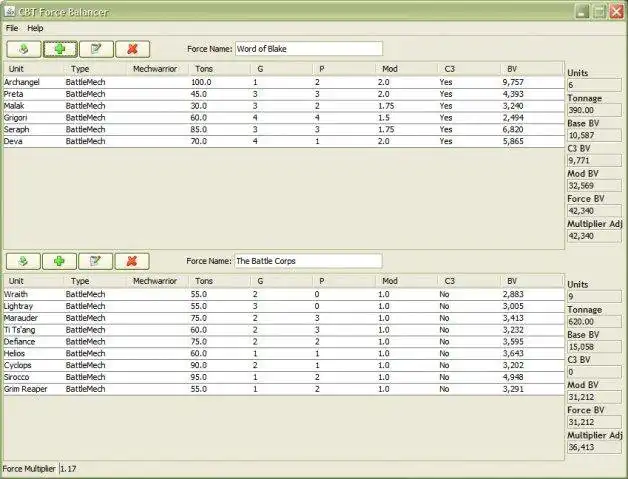Select the Wraith unit row

[284, 294]
